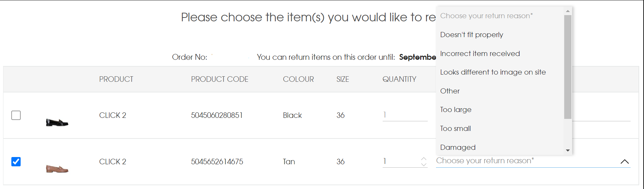The width and height of the screenshot is (644, 189).
Task: Choose 'Looks different to image on site'
Action: click(x=493, y=72)
